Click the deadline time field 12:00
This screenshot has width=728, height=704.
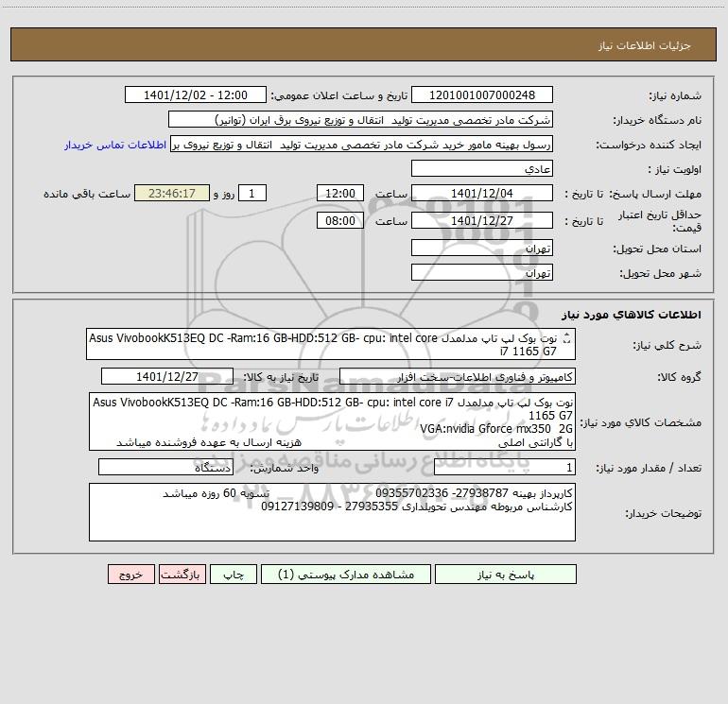[x=339, y=193]
